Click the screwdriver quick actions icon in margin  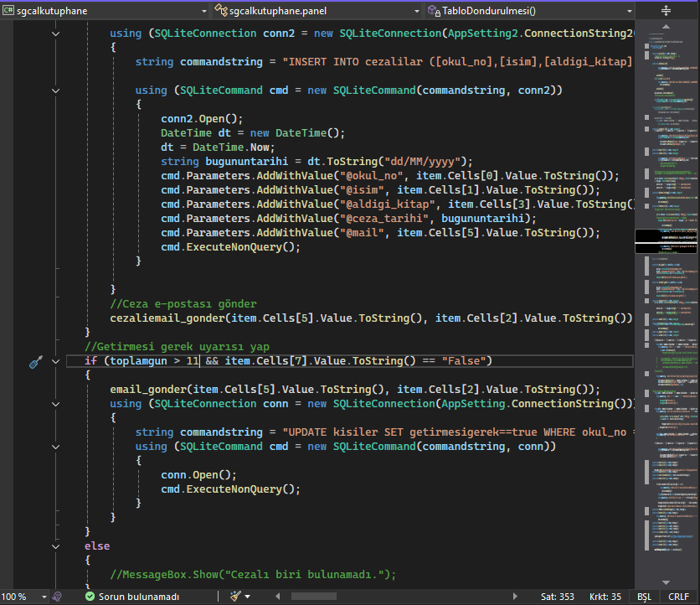coord(35,361)
